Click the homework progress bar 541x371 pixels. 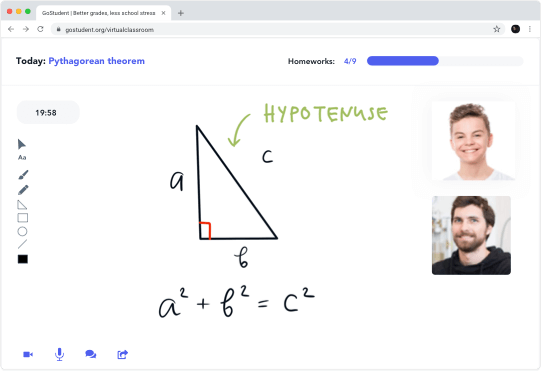click(x=445, y=61)
